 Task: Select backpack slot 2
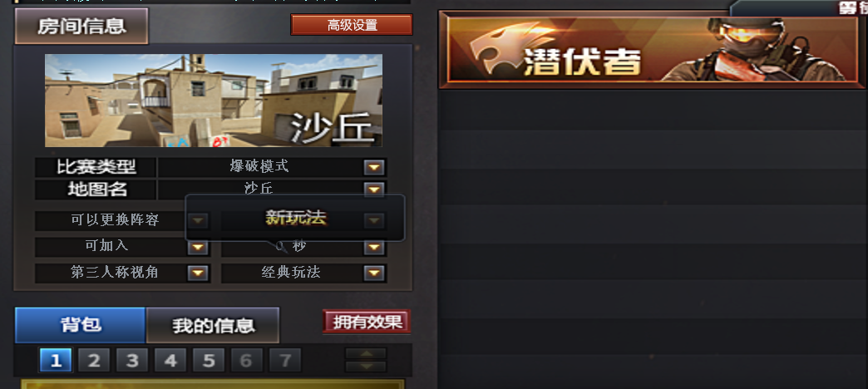[x=94, y=361]
